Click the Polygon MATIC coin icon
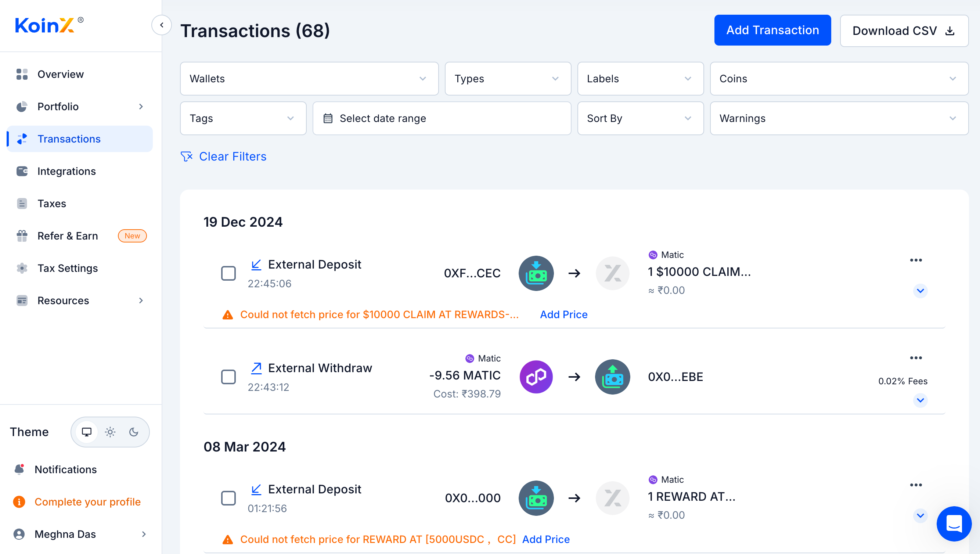 point(536,377)
